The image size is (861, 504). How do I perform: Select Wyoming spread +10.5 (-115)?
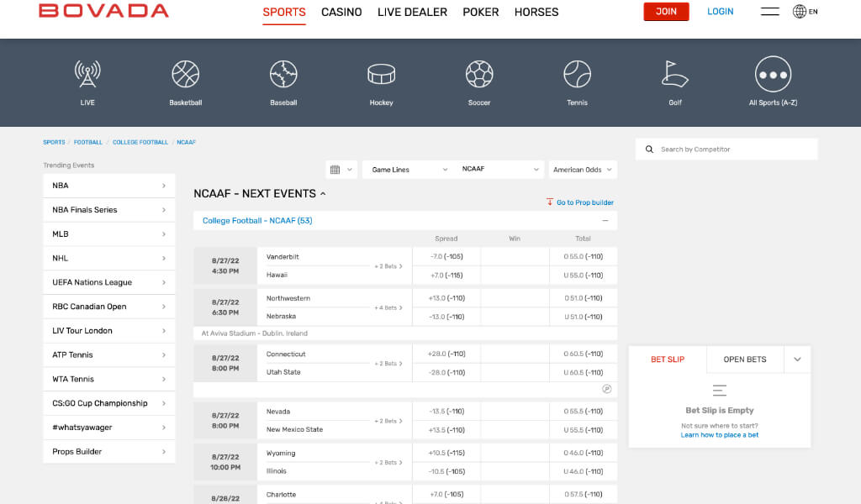446,453
